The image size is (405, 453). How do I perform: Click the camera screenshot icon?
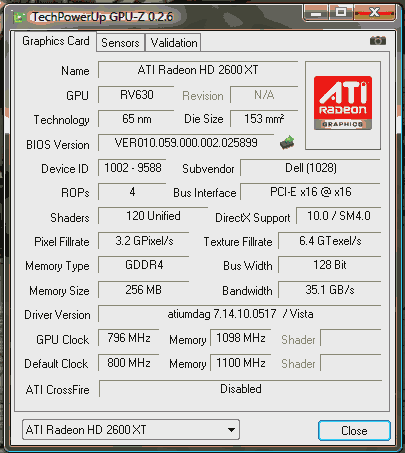coord(378,41)
